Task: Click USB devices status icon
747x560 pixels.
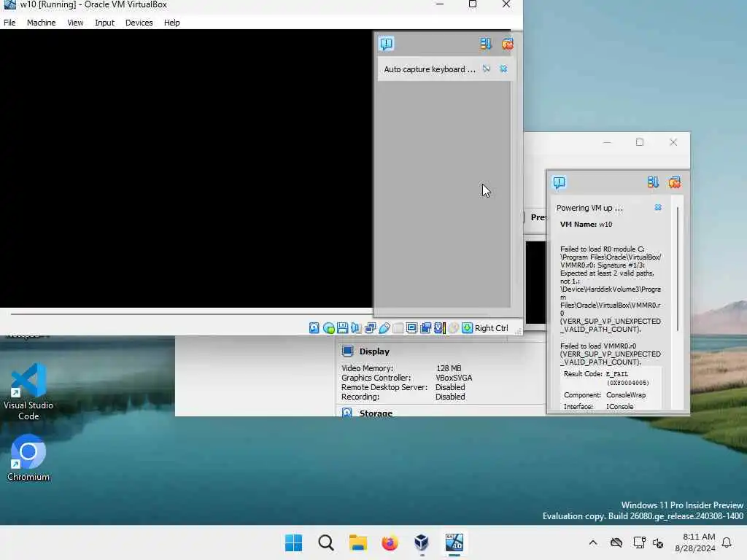Action: click(384, 328)
